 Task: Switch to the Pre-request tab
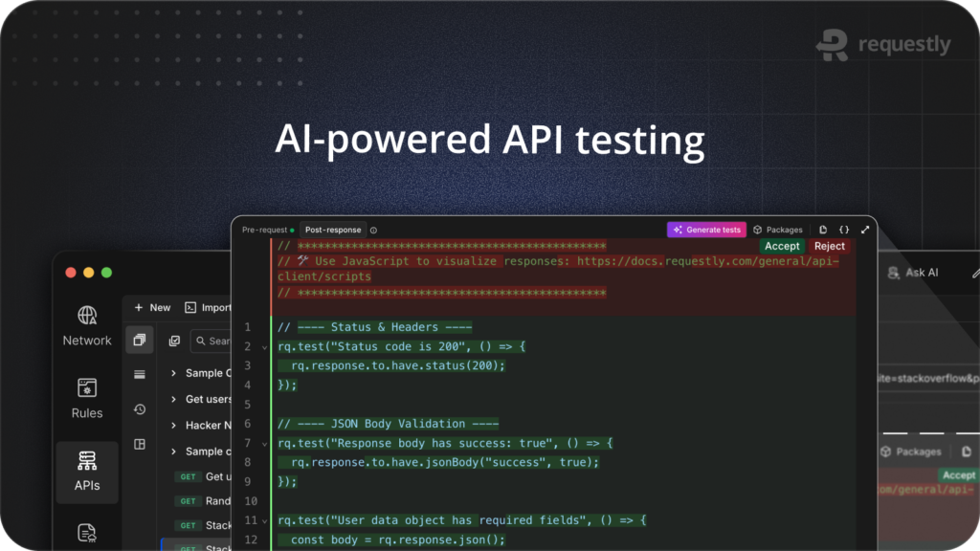266,230
